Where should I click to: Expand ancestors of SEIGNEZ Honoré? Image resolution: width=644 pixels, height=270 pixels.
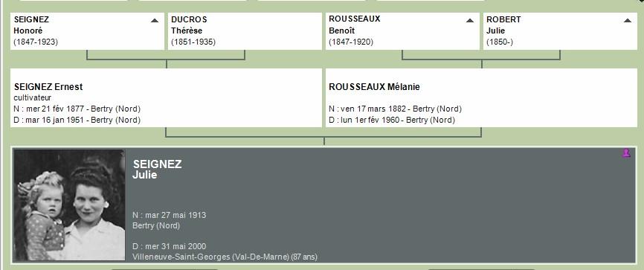point(155,20)
